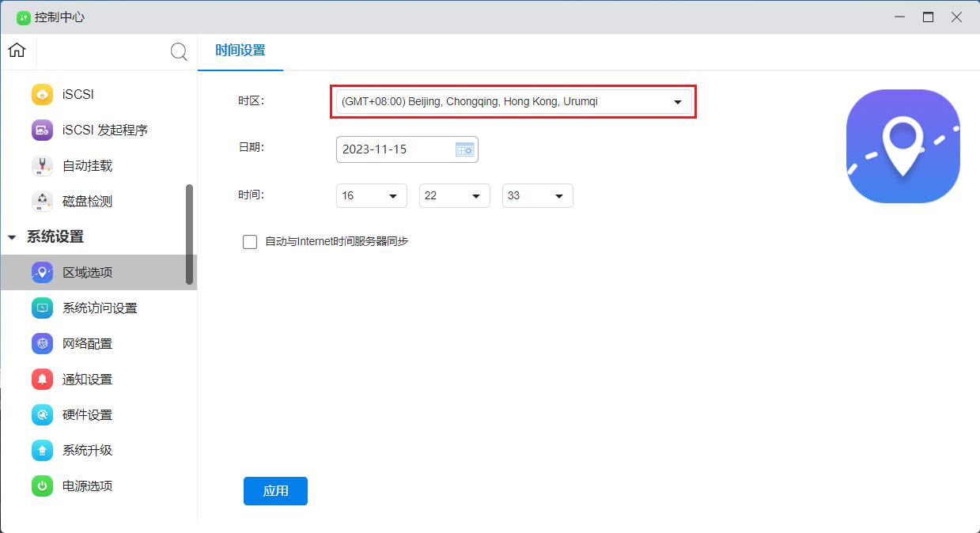The width and height of the screenshot is (980, 533).
Task: Open the calendar picker in date field
Action: (x=464, y=149)
